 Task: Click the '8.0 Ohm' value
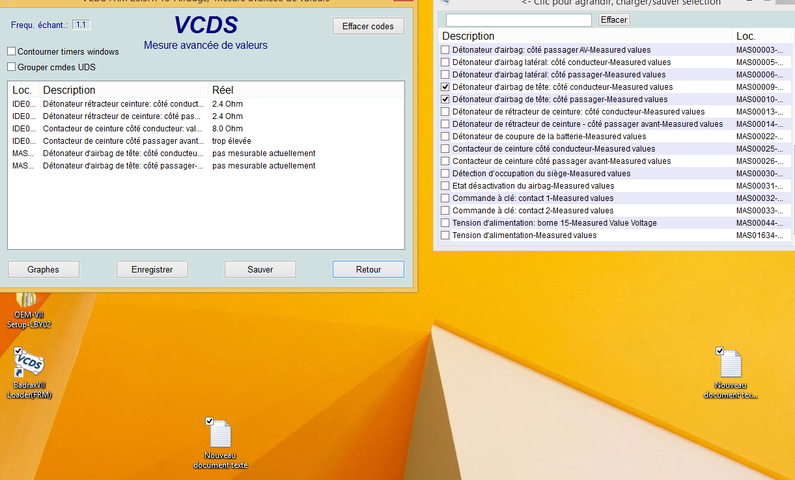pos(227,129)
